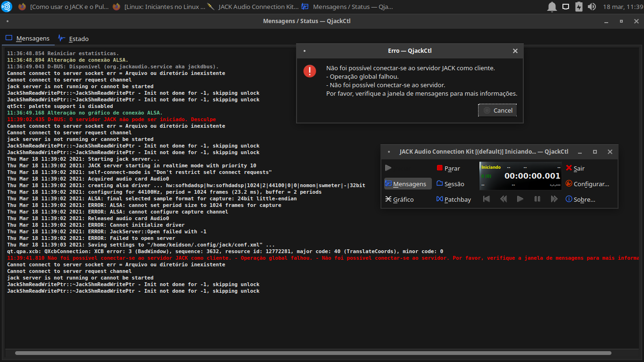Screen dimensions: 644x362
Task: Switch to the Estado tab
Action: (73, 39)
